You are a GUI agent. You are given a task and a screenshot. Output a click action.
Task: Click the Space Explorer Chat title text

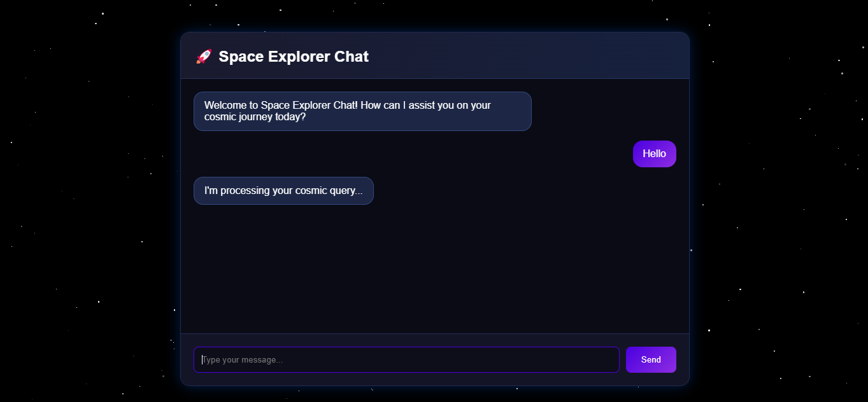(294, 56)
